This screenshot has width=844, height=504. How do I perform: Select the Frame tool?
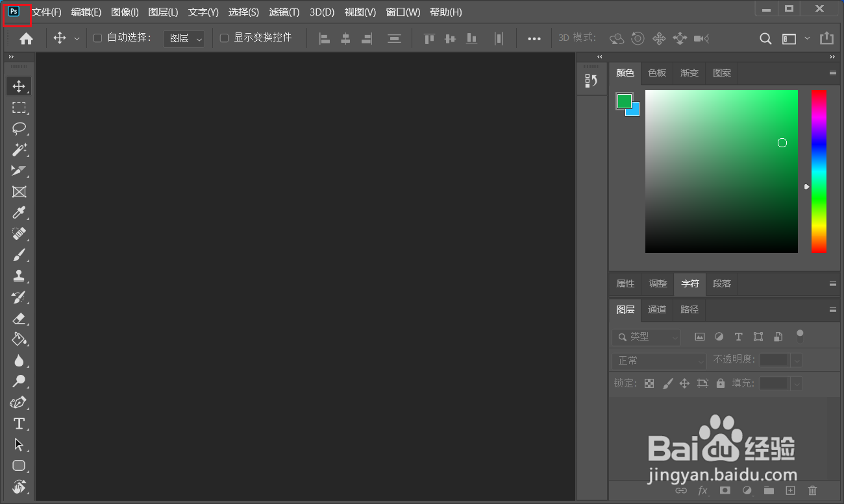[x=19, y=191]
